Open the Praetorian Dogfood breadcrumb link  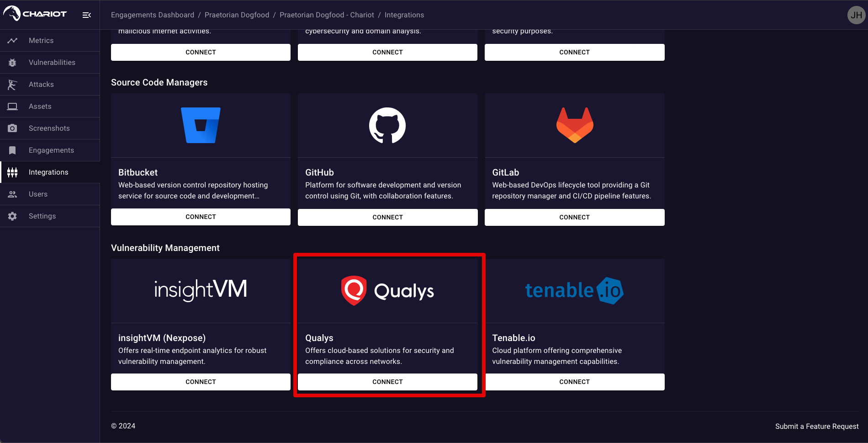(x=237, y=15)
